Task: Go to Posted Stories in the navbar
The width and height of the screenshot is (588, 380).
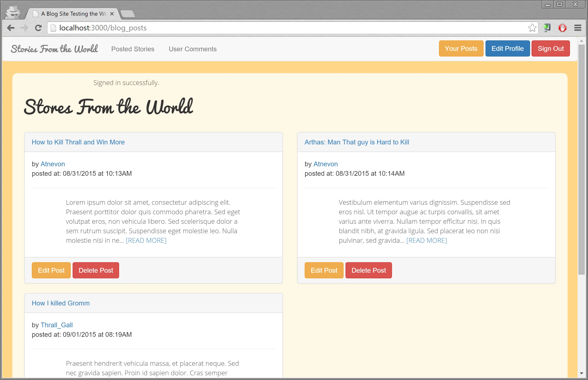Action: [133, 49]
